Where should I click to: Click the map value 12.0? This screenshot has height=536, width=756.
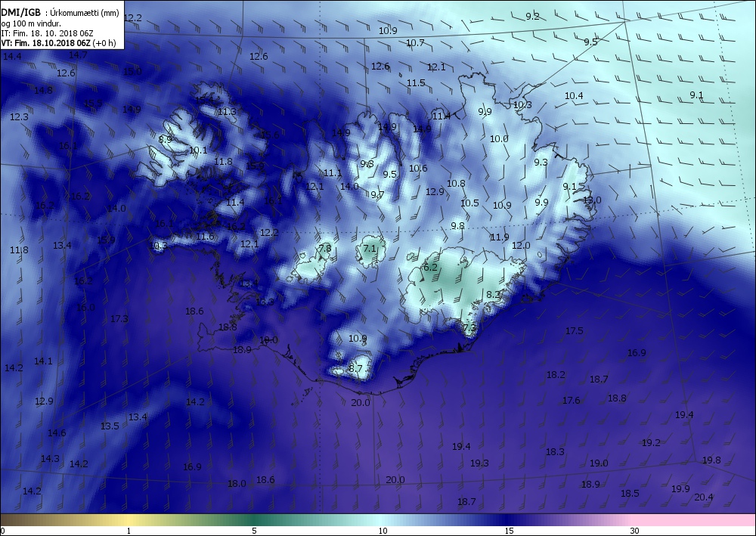coord(521,246)
